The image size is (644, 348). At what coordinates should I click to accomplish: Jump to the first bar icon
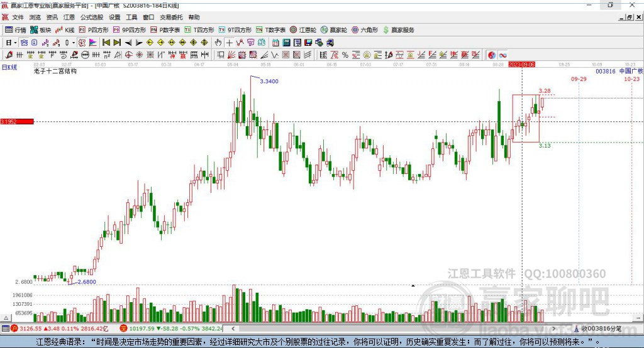(x=106, y=43)
